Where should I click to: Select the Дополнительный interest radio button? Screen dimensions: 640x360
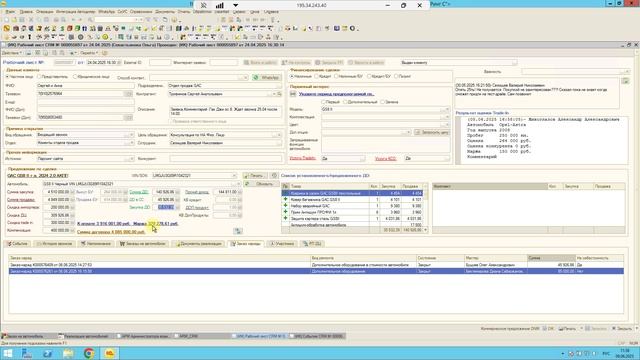(x=346, y=102)
